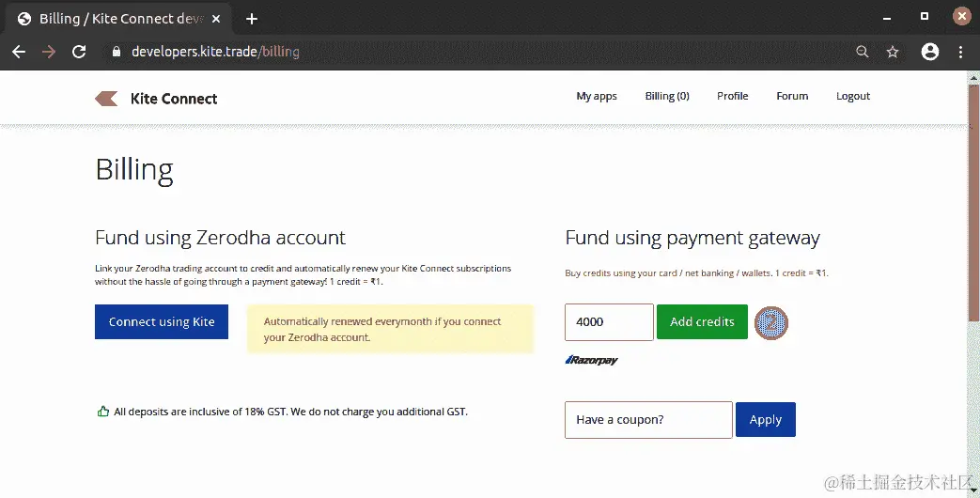The width and height of the screenshot is (980, 498).
Task: Click the Fund using Zerodha account heading
Action: (x=220, y=238)
